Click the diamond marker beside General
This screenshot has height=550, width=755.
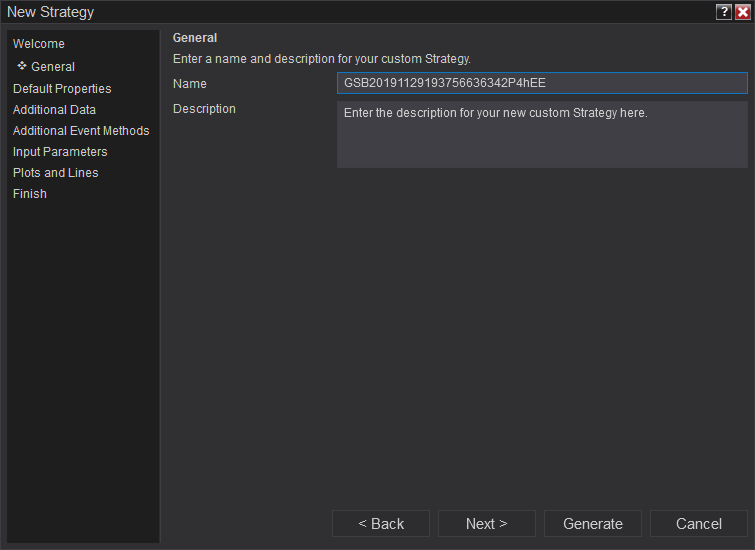(x=22, y=66)
